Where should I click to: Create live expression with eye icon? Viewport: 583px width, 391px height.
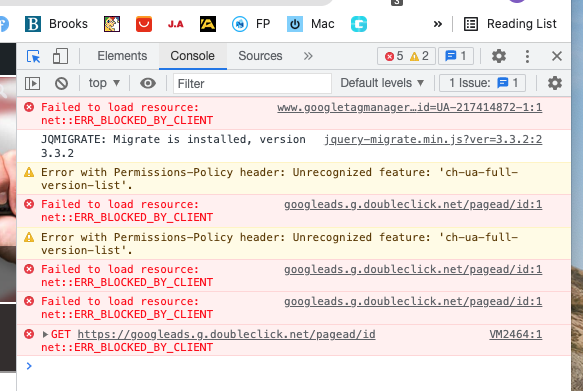click(148, 83)
